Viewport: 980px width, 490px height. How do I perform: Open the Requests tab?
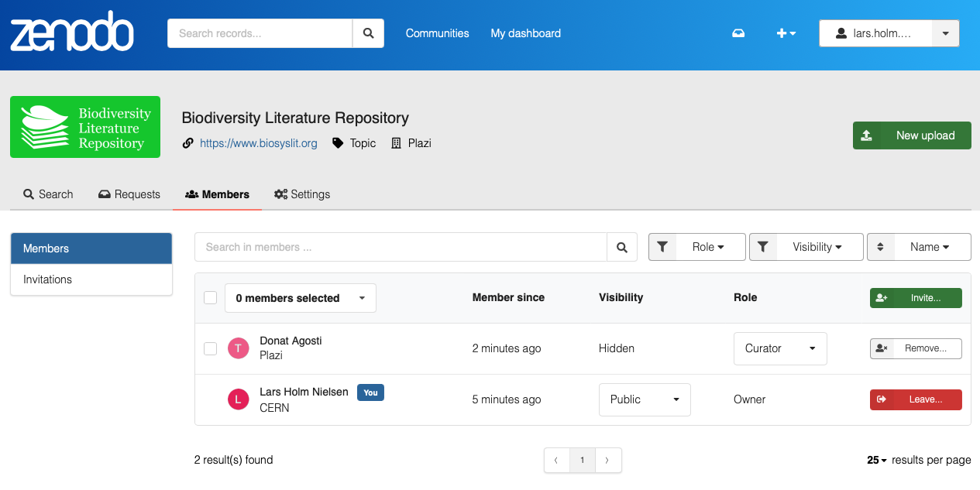[129, 194]
